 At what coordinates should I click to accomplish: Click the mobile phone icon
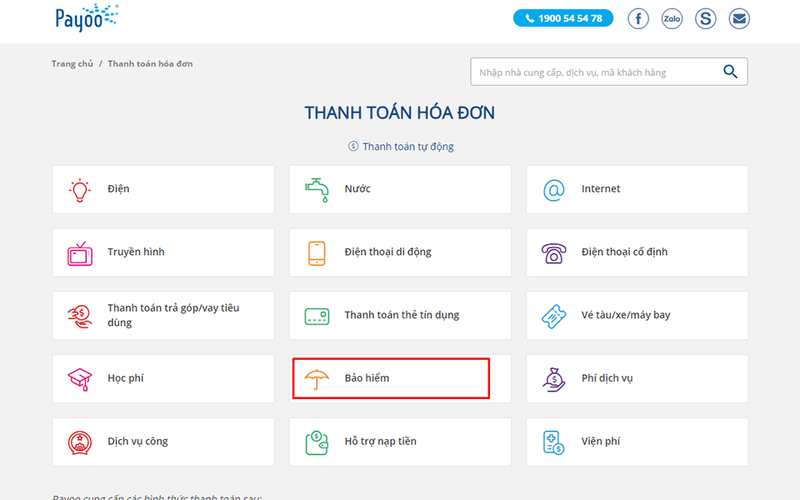click(317, 254)
